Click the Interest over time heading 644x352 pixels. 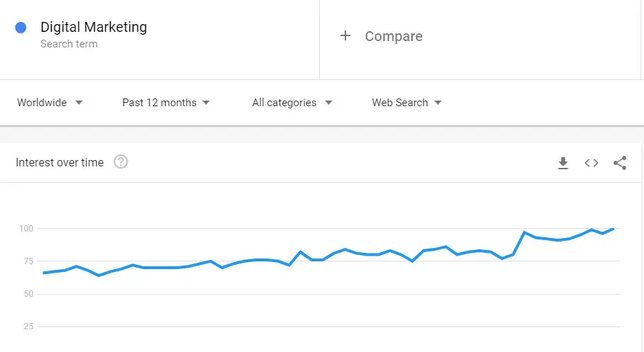[60, 162]
